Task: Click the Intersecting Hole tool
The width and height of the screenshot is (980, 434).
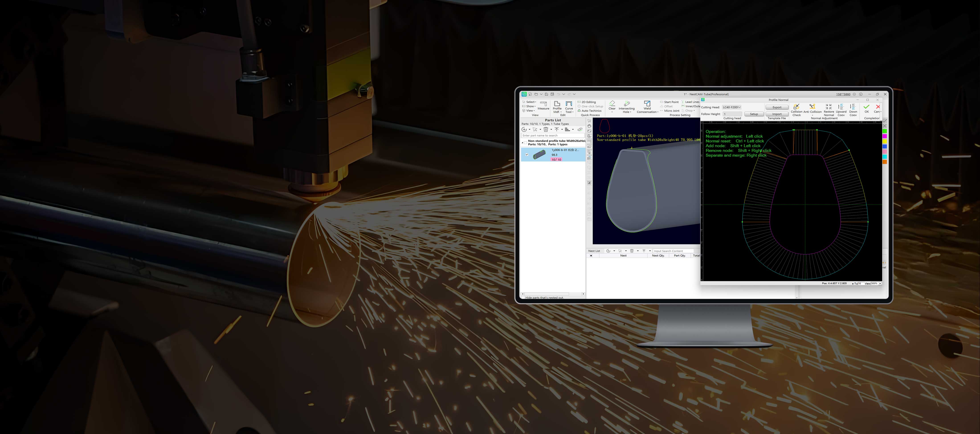Action: [627, 104]
